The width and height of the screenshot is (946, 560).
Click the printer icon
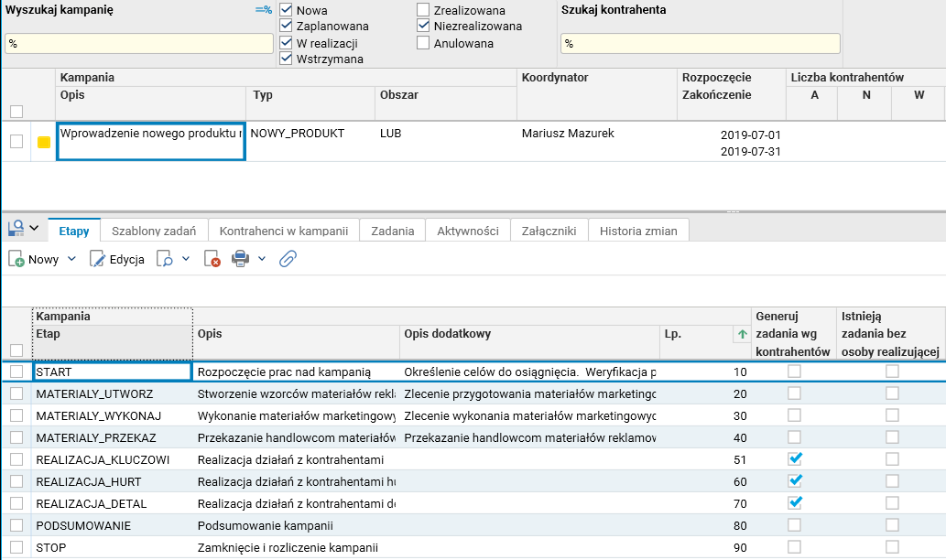click(241, 260)
